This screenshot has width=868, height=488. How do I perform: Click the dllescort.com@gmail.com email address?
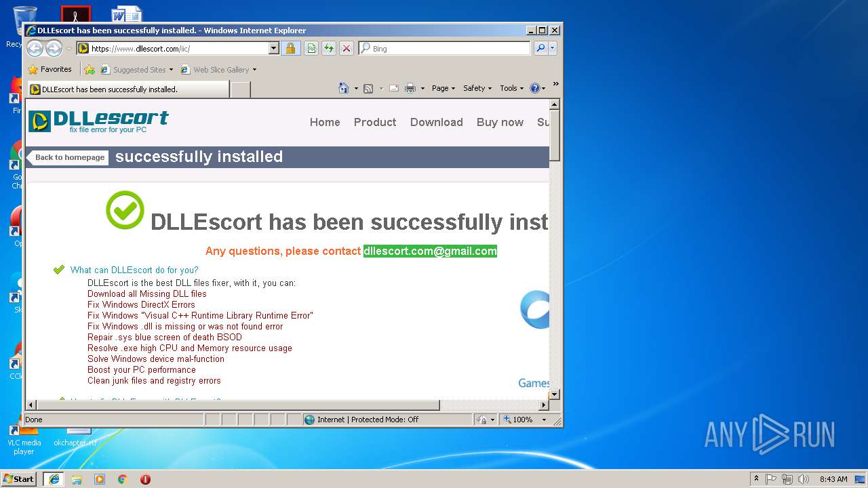[x=430, y=251]
